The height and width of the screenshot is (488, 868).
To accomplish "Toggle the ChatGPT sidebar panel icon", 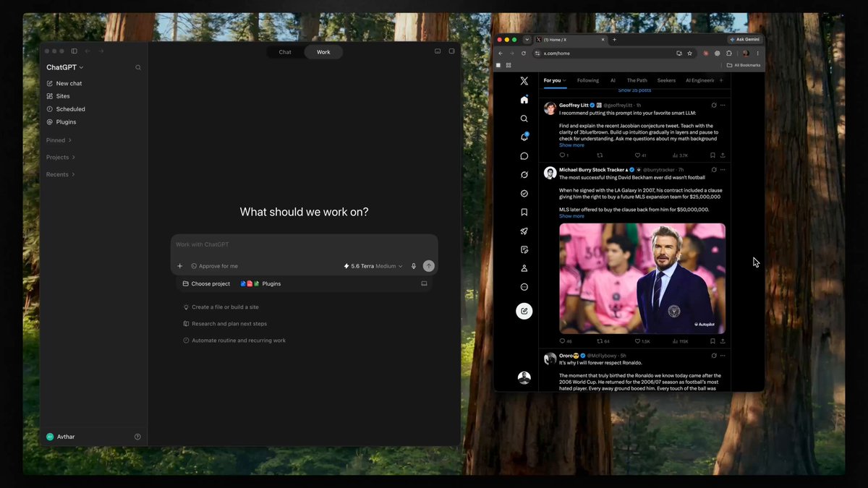I will coord(74,51).
